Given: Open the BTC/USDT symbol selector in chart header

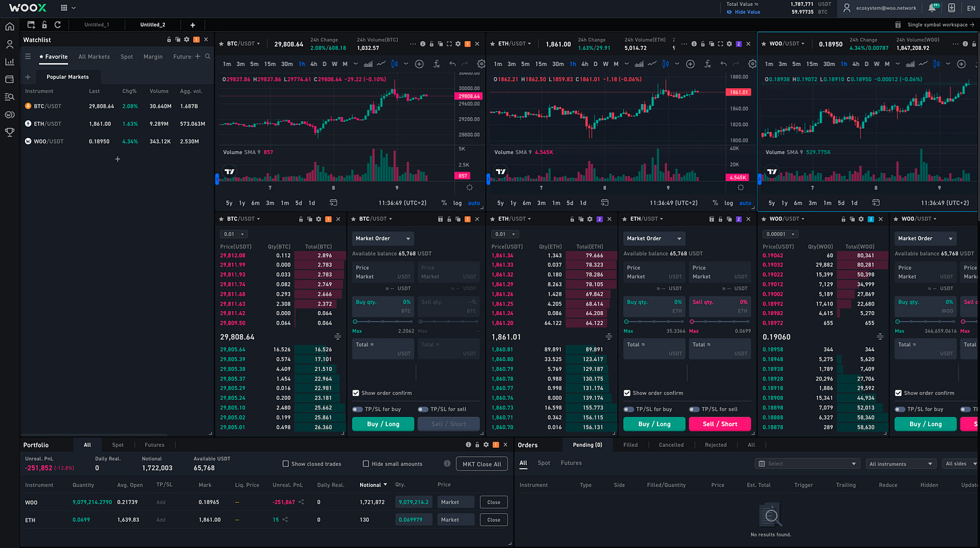Looking at the screenshot, I should coord(244,44).
